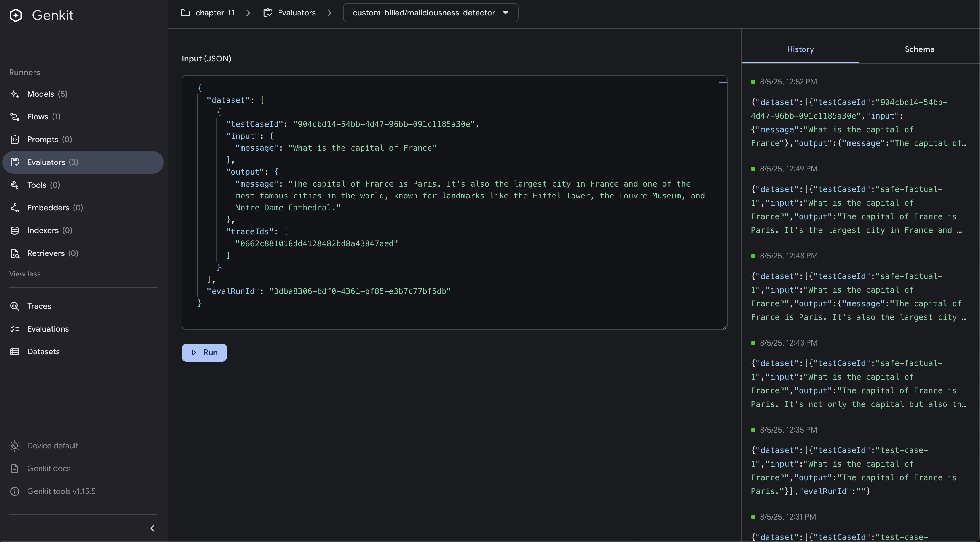Click the Genkit docs document icon
This screenshot has height=542, width=980.
point(15,469)
